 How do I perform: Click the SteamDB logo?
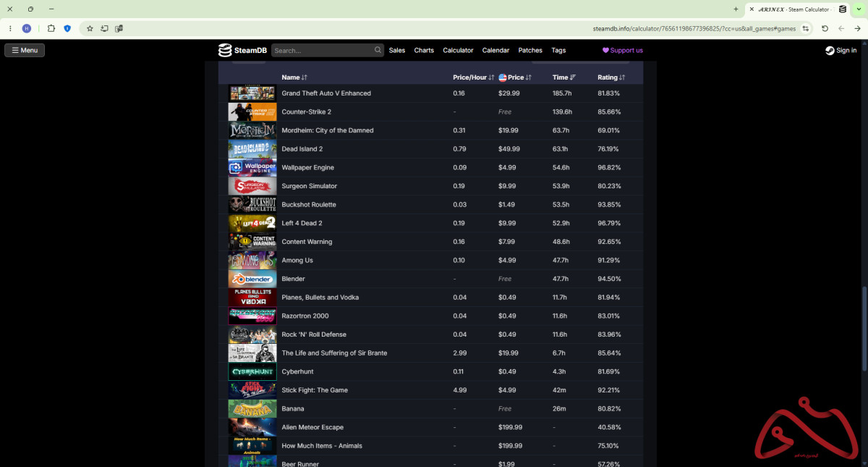coord(242,50)
